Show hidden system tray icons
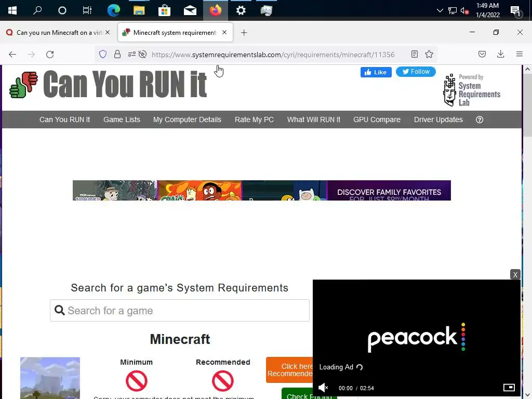 coord(440,10)
